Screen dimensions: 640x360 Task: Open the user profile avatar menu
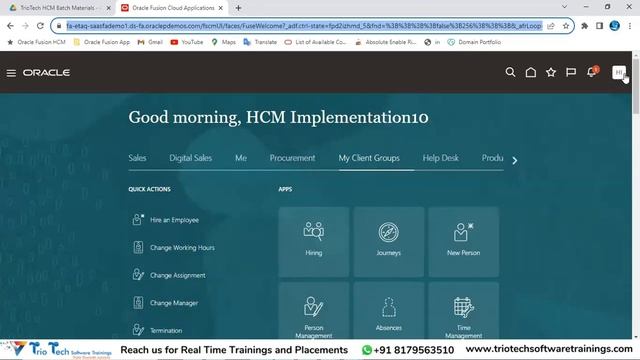point(619,73)
